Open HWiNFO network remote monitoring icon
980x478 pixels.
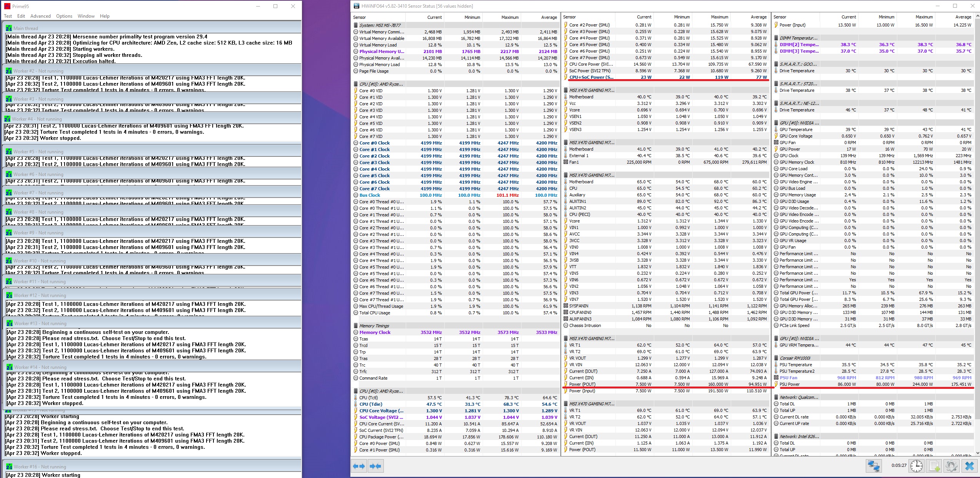[x=873, y=466]
